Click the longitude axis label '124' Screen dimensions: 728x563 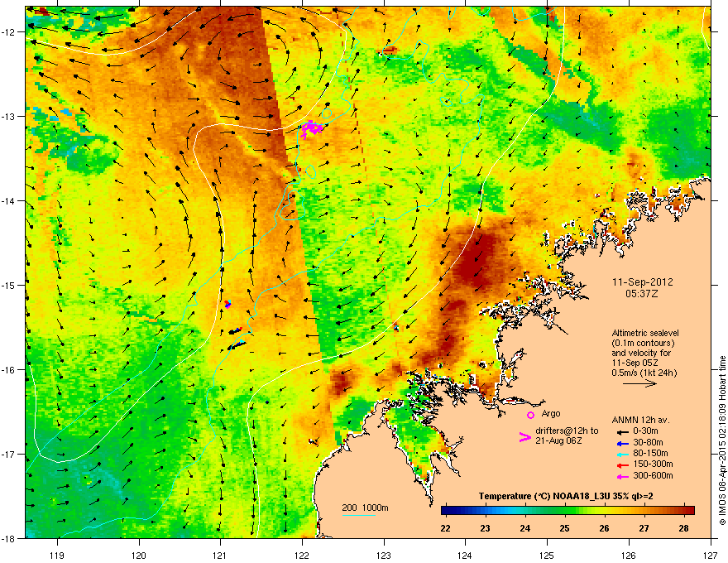pyautogui.click(x=465, y=555)
